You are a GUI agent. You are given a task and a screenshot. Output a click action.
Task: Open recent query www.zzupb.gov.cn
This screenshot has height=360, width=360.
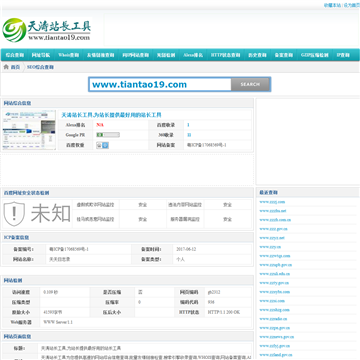[x=276, y=265]
